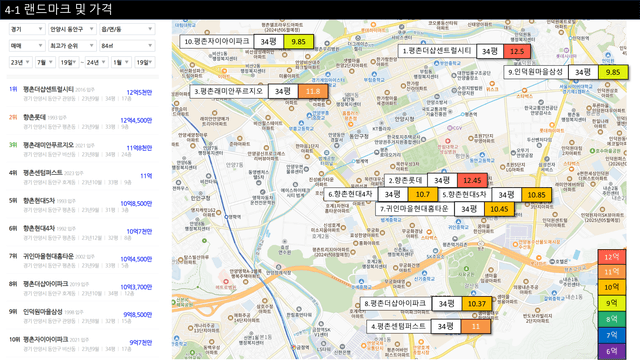Select the 4.평촌센텀퍼스트 map label
The image size is (640, 360).
tap(398, 327)
